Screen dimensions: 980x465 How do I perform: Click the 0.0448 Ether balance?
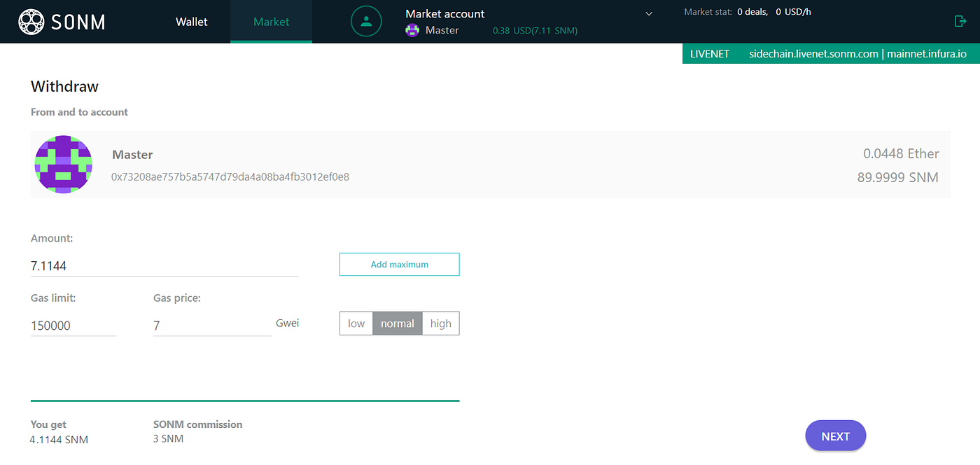click(x=901, y=153)
